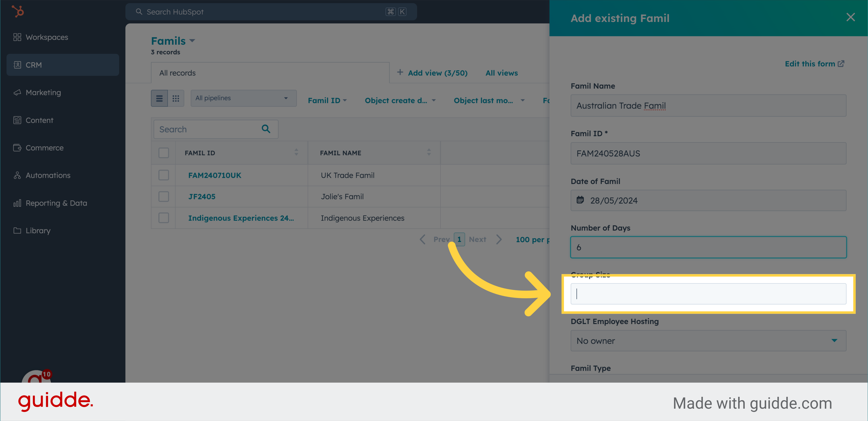The width and height of the screenshot is (868, 421).
Task: Check the FAM240710UK row checkbox
Action: 164,175
